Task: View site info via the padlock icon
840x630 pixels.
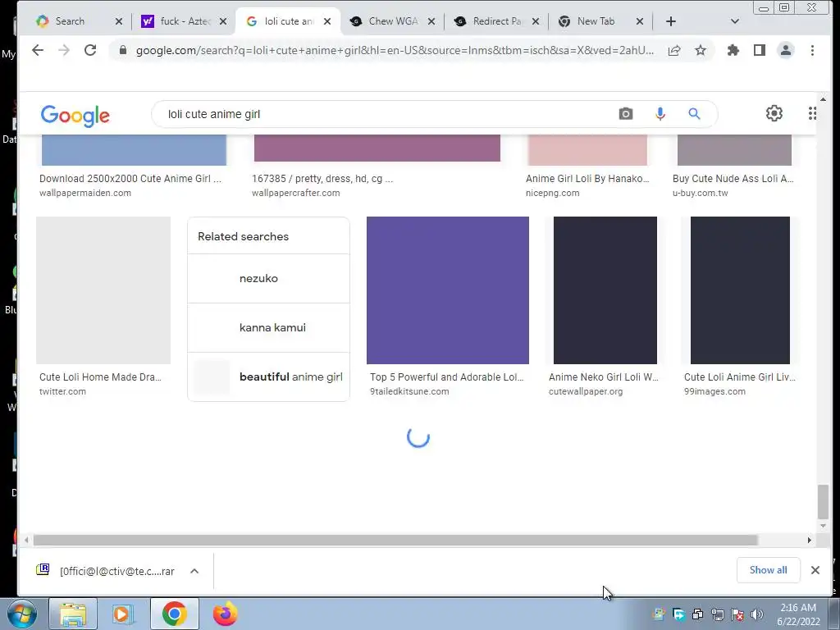Action: point(123,50)
